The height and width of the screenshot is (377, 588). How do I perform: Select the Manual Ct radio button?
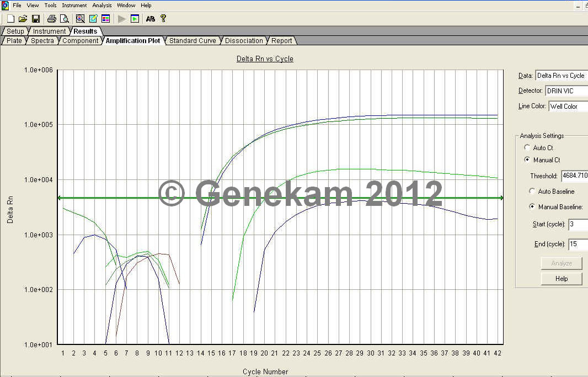527,160
